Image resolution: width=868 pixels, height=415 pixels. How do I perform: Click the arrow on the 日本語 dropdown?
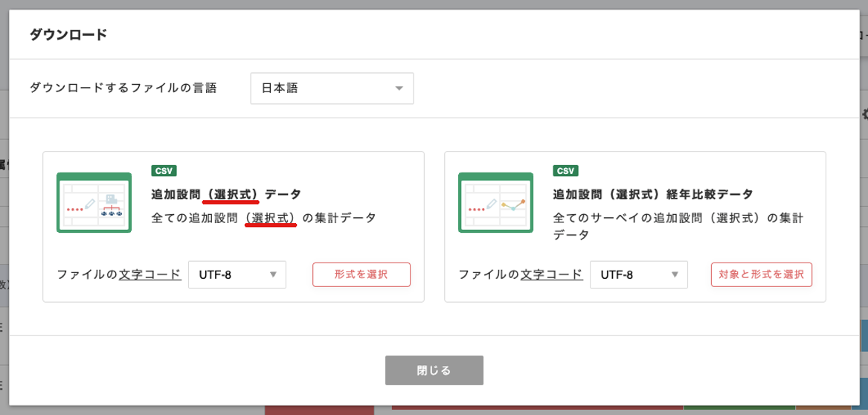tap(399, 89)
